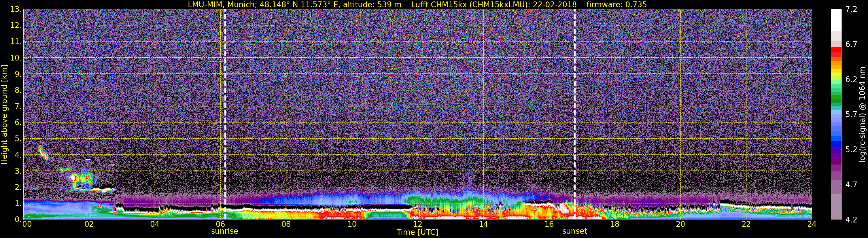The width and height of the screenshot is (868, 238).
Task: Click the small cloud feature near 00:30 at 4 km
Action: coord(43,153)
